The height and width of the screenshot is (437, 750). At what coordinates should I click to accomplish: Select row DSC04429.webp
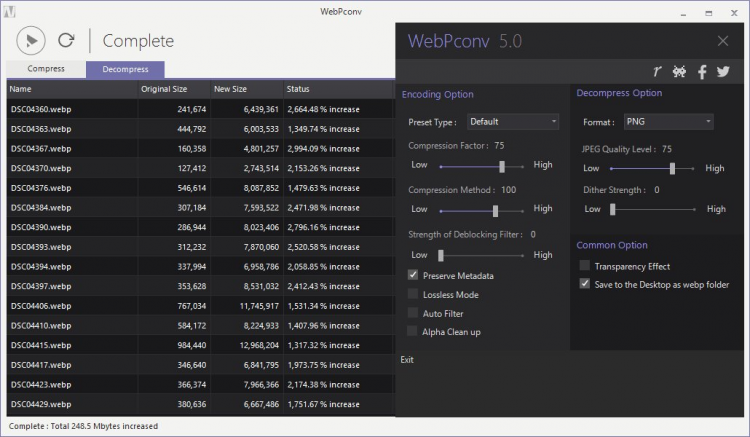point(201,404)
